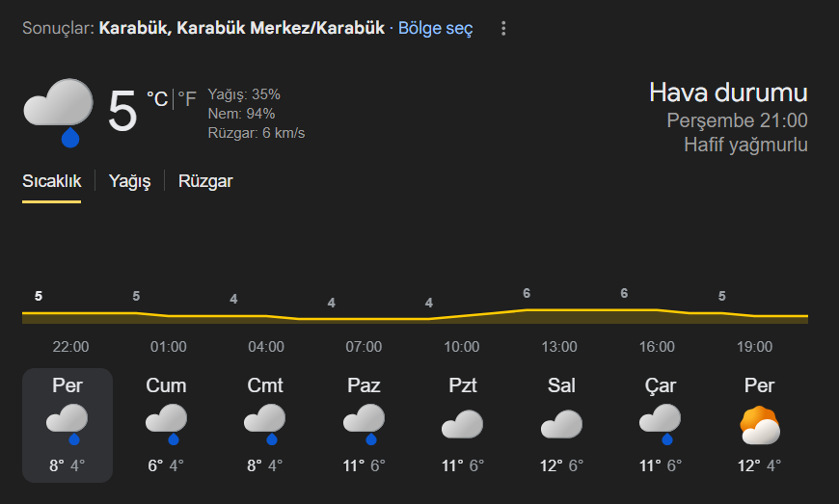
Task: Click the Pzt day label
Action: (462, 385)
